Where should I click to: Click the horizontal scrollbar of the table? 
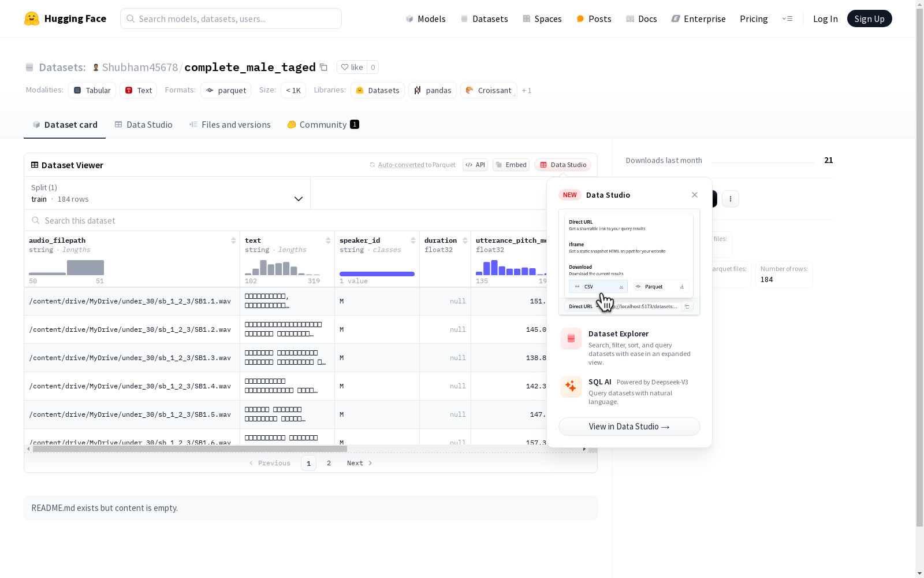click(190, 449)
